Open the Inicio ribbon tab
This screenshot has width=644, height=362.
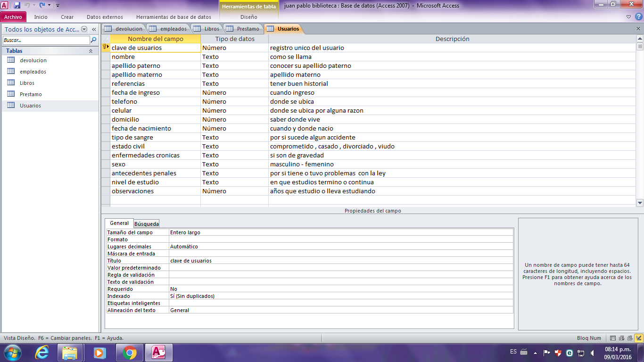coord(41,17)
